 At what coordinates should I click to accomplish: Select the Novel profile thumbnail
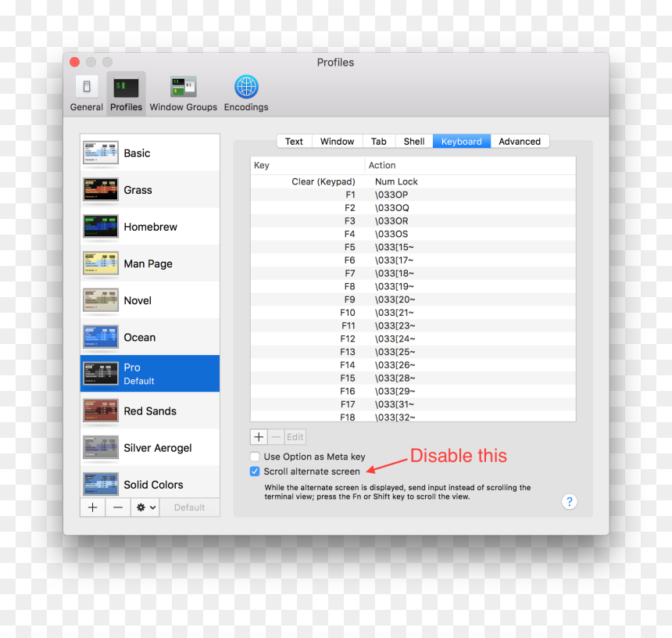click(101, 300)
